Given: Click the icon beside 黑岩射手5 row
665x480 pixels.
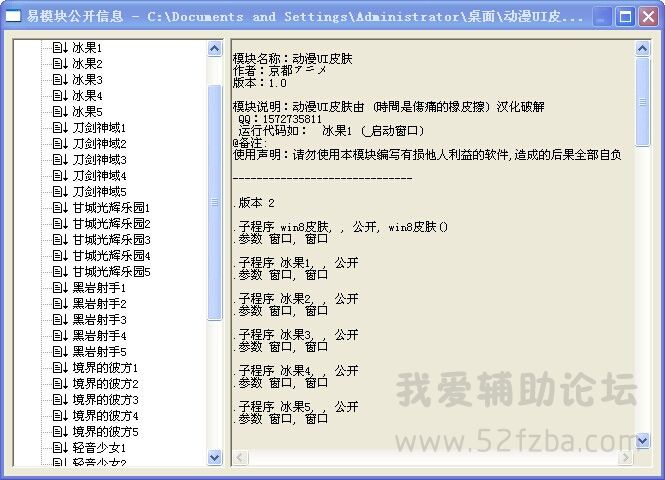Looking at the screenshot, I should pos(60,352).
